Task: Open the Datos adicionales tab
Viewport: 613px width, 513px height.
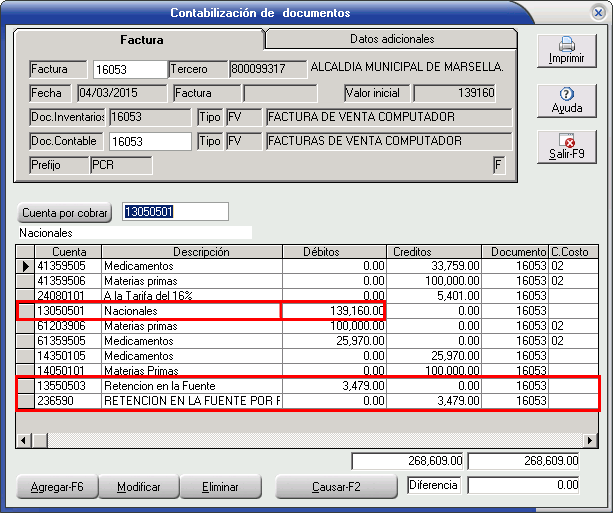Action: click(x=392, y=39)
